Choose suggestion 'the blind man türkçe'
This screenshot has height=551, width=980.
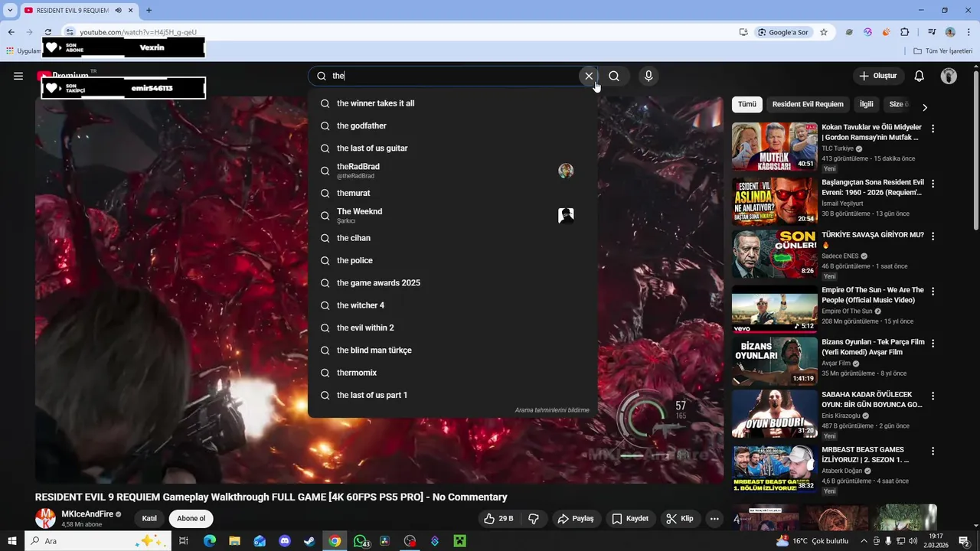click(x=452, y=350)
